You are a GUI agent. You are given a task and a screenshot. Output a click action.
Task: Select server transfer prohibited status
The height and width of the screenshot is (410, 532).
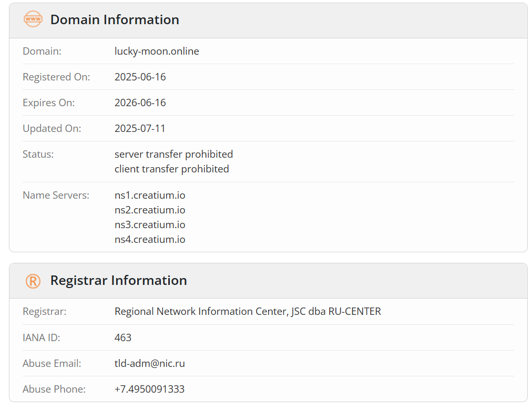[x=173, y=155]
